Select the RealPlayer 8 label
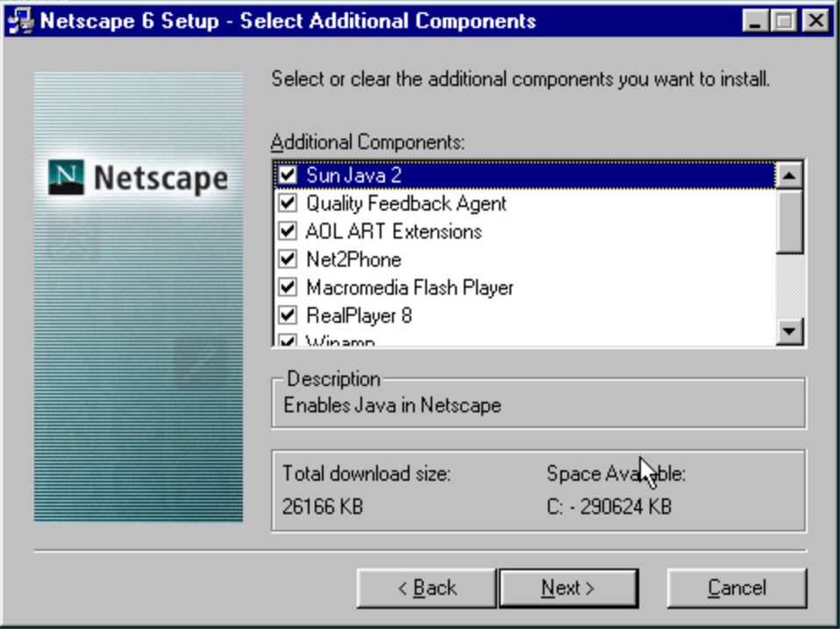Image resolution: width=840 pixels, height=629 pixels. (x=359, y=316)
